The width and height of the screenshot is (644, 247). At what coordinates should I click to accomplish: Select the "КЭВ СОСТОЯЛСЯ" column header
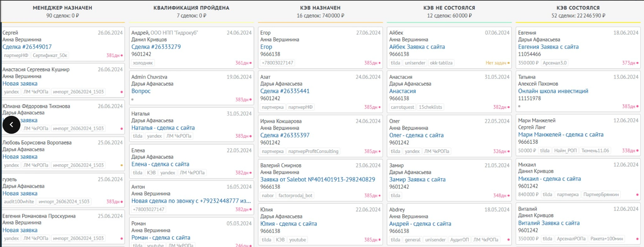(x=578, y=8)
